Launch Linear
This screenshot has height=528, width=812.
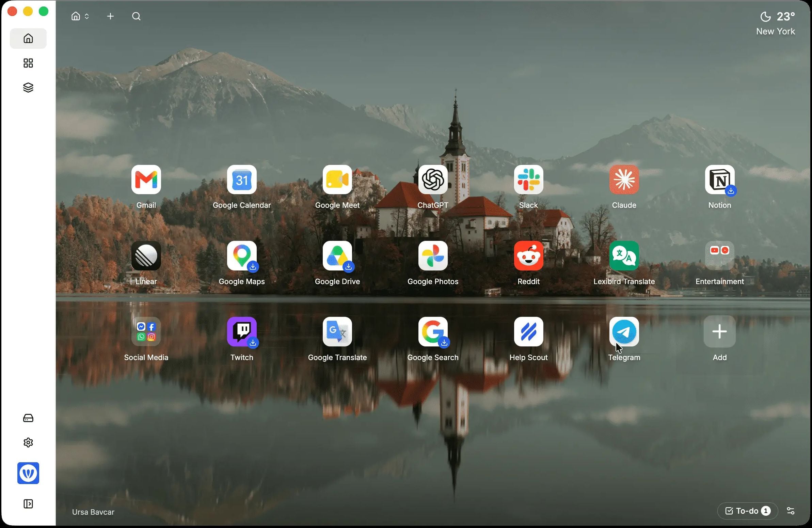click(146, 255)
